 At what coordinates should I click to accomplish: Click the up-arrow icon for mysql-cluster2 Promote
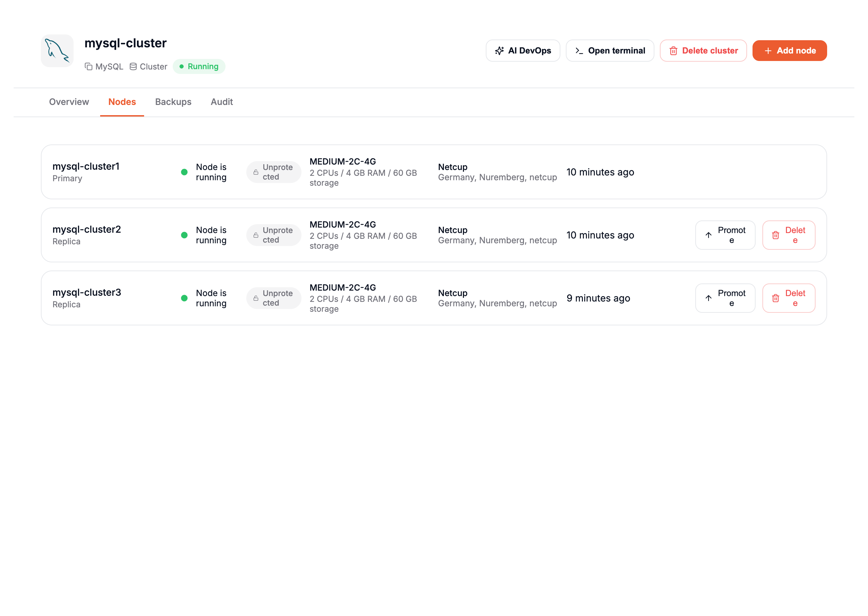(x=708, y=235)
